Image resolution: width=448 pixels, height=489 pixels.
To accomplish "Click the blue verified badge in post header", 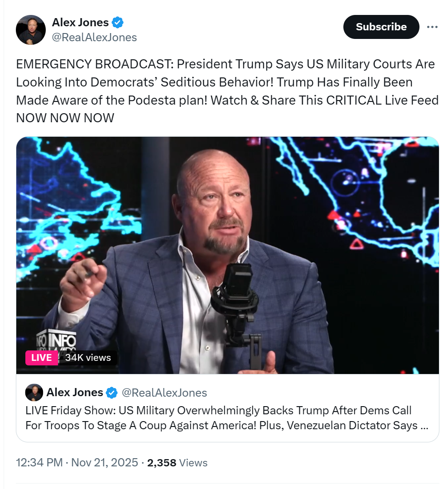I will point(118,22).
